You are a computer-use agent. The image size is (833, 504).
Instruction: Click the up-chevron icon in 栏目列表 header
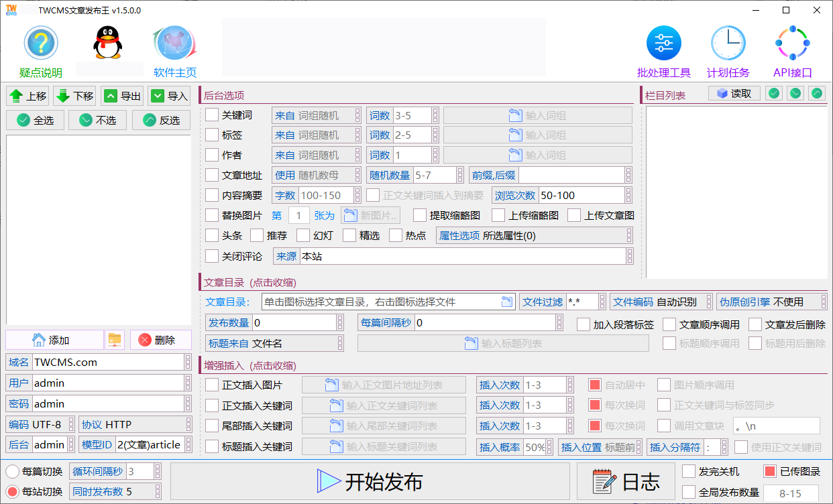coord(817,93)
